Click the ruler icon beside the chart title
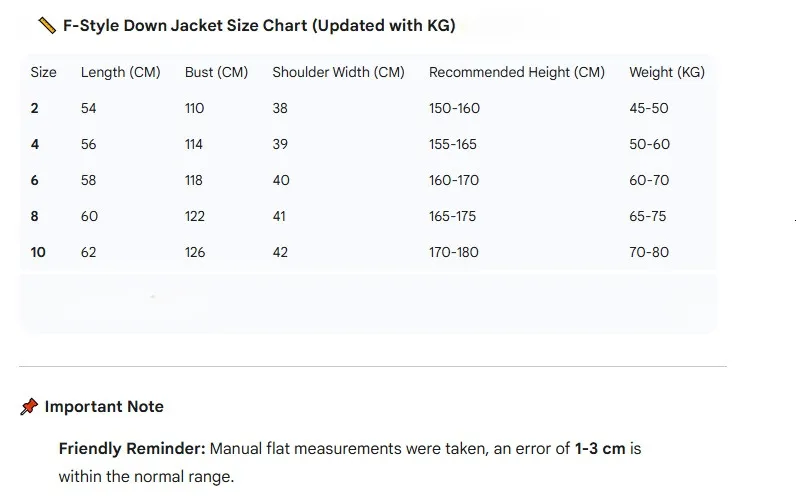The width and height of the screenshot is (802, 497). pyautogui.click(x=46, y=25)
